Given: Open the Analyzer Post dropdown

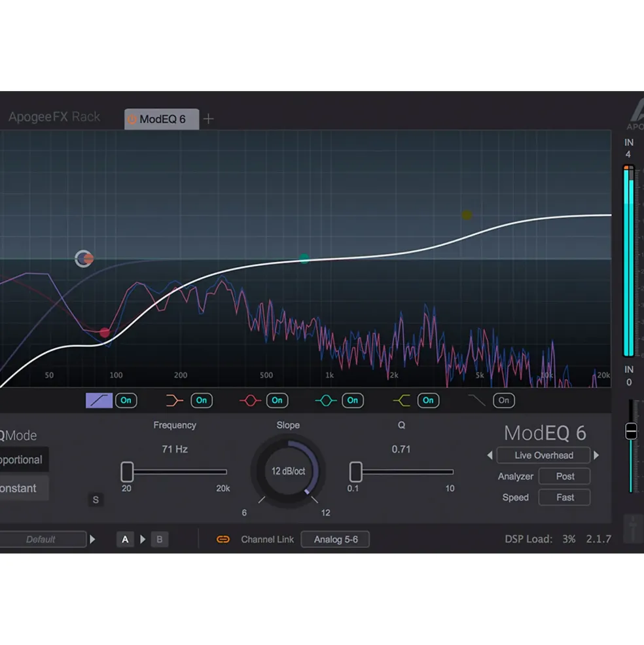Looking at the screenshot, I should (x=565, y=476).
